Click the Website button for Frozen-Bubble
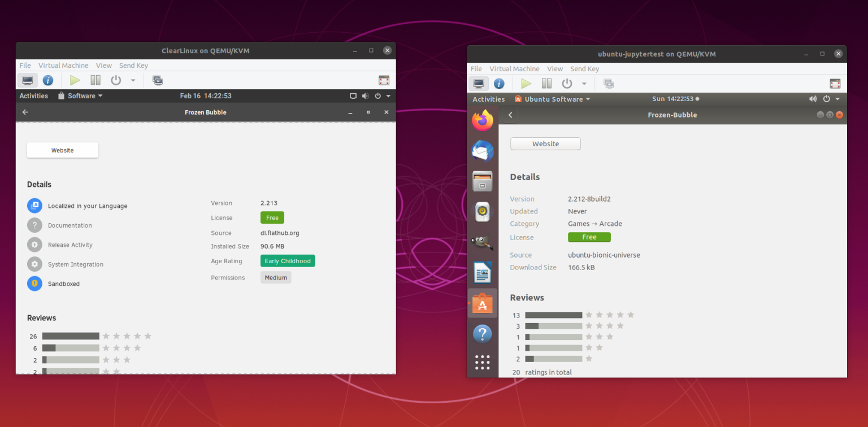 click(545, 143)
